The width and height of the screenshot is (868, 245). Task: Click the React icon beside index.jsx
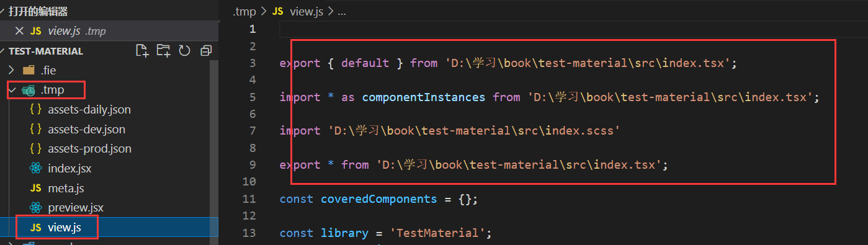point(36,168)
